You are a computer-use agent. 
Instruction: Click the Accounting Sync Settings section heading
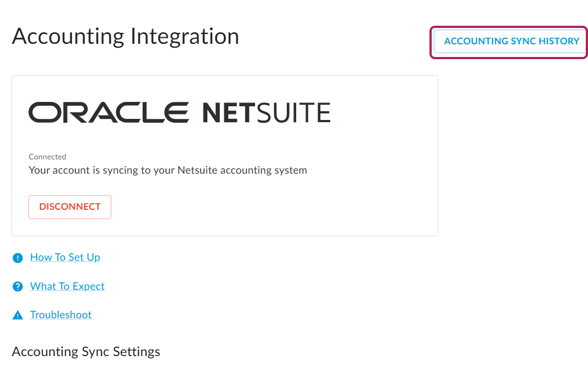[x=86, y=352]
